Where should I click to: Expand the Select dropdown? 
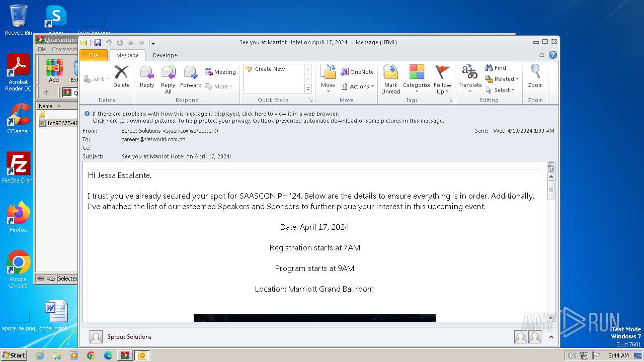click(x=500, y=90)
